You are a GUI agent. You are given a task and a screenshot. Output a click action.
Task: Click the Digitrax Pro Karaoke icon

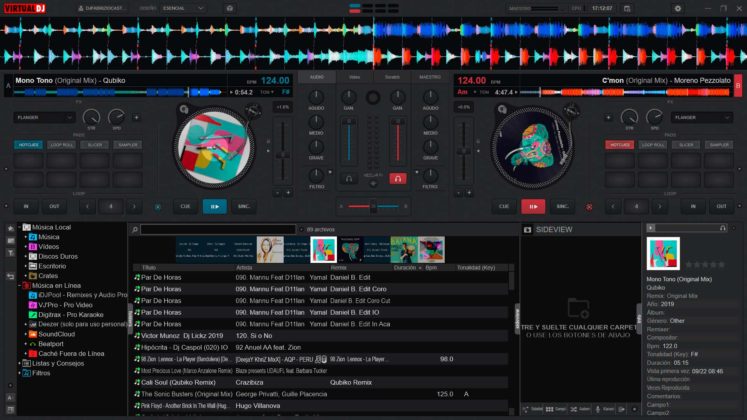pyautogui.click(x=33, y=315)
